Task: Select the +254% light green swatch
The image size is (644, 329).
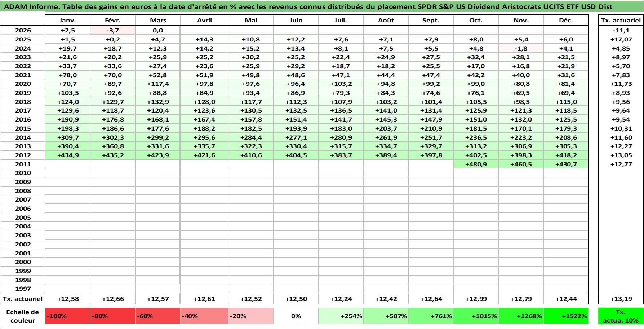Action: (x=341, y=316)
